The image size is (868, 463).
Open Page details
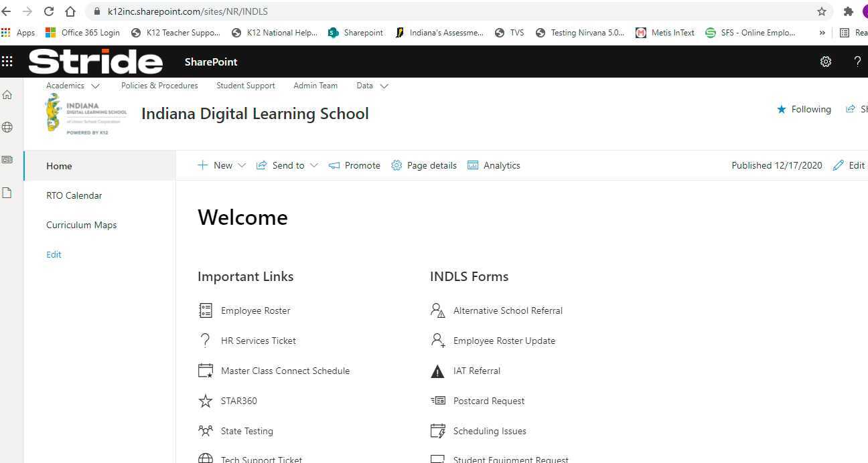pyautogui.click(x=424, y=165)
